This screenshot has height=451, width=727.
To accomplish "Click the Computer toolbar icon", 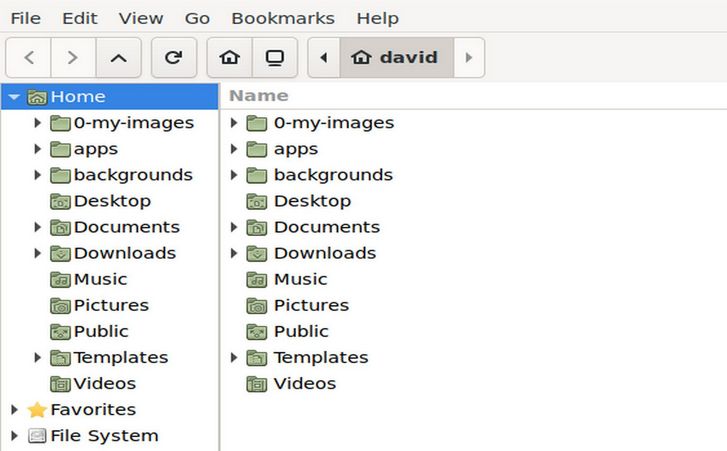I will 274,58.
